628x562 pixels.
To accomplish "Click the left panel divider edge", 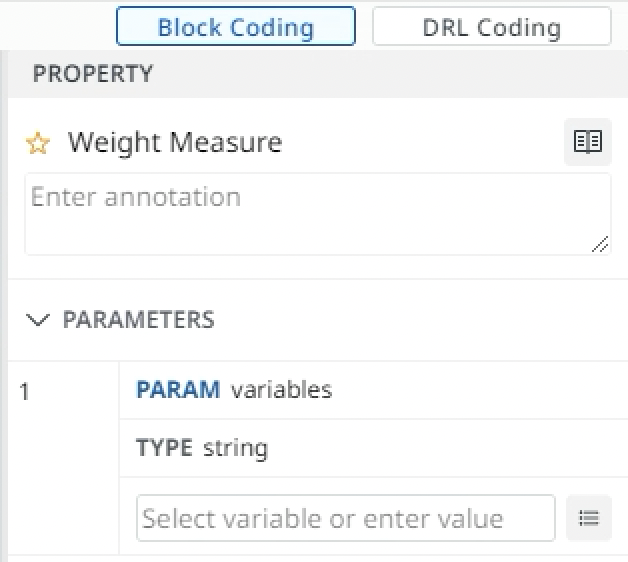I will [4, 304].
